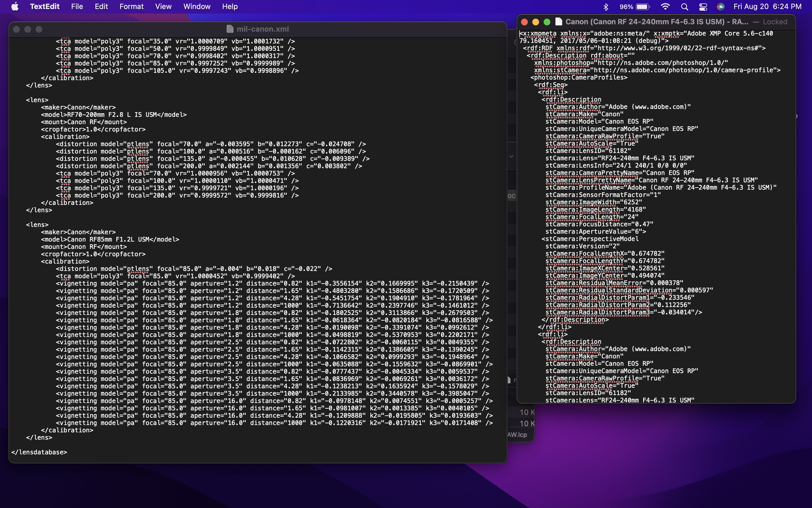Open the Wi-Fi status menu
812x508 pixels.
tap(665, 7)
